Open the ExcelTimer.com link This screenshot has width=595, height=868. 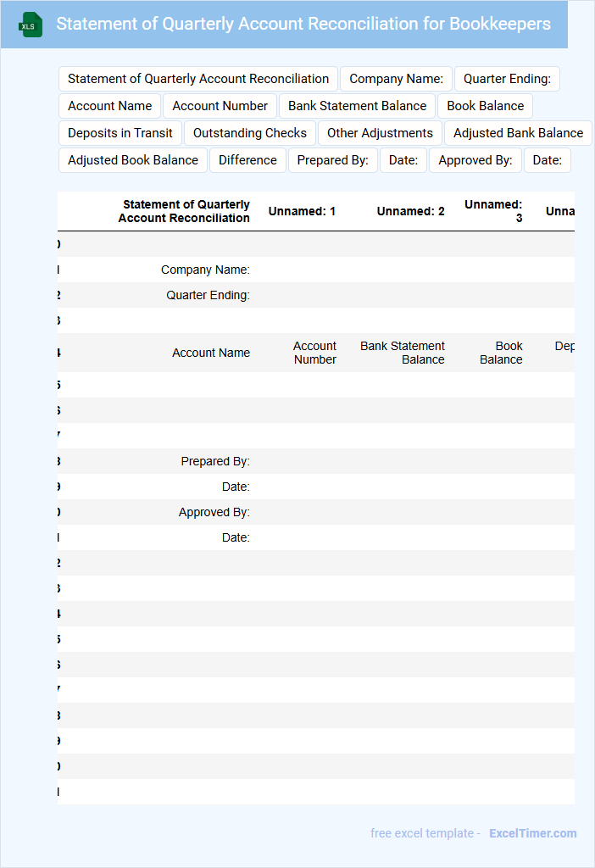[x=533, y=833]
